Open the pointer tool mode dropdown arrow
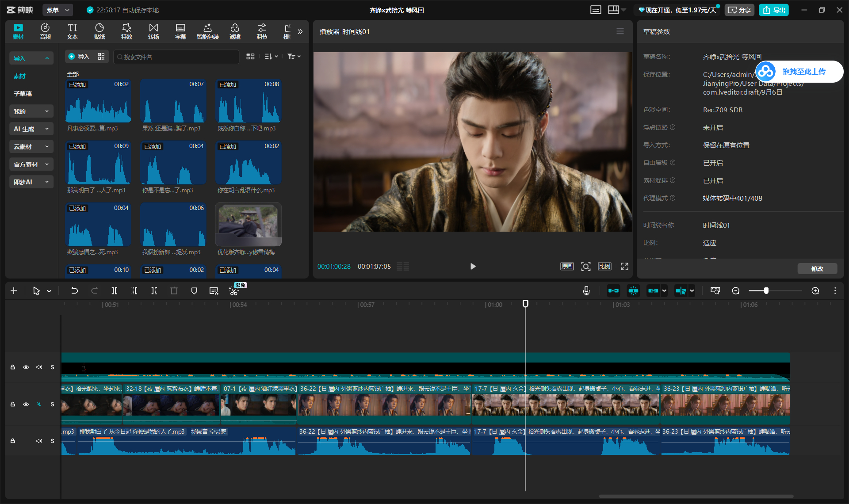Viewport: 849px width, 504px height. [49, 291]
